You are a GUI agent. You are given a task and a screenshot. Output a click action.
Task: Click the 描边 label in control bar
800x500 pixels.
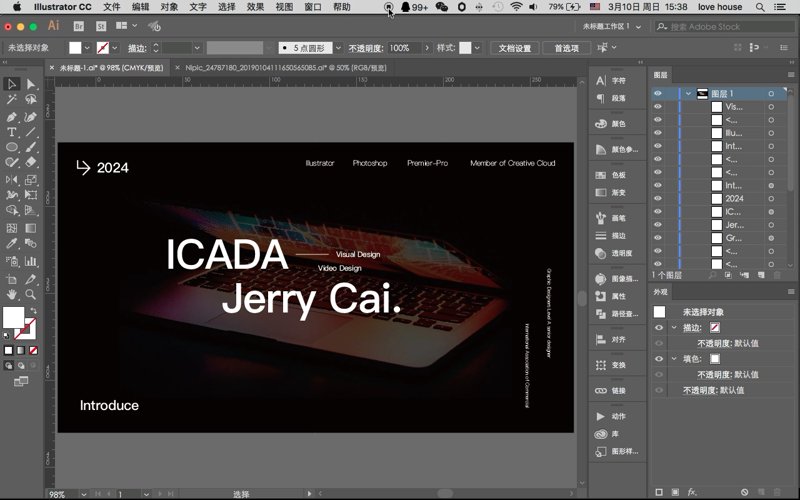pos(137,48)
